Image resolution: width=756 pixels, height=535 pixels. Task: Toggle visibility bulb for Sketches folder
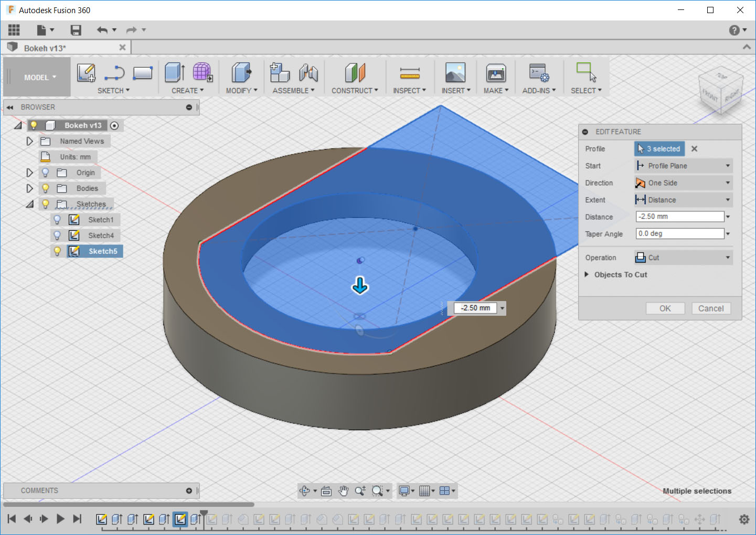46,204
